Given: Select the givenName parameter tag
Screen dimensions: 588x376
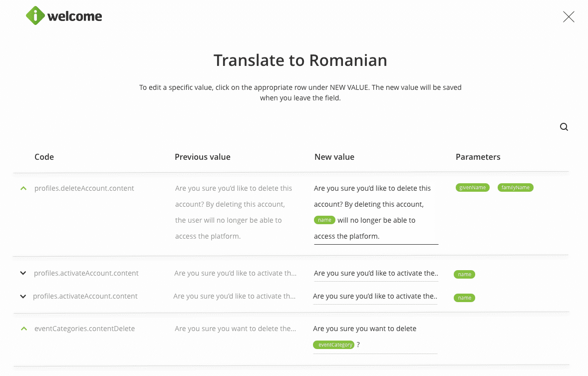Looking at the screenshot, I should (472, 188).
